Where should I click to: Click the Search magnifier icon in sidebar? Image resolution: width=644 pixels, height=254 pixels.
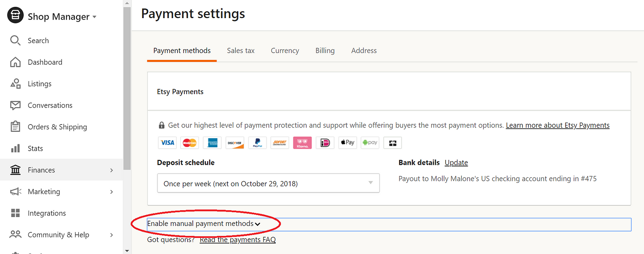pyautogui.click(x=15, y=40)
